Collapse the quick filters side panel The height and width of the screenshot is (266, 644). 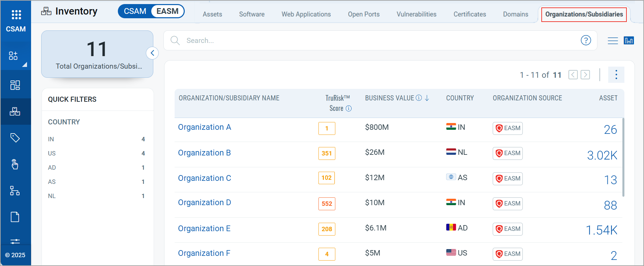pos(152,53)
